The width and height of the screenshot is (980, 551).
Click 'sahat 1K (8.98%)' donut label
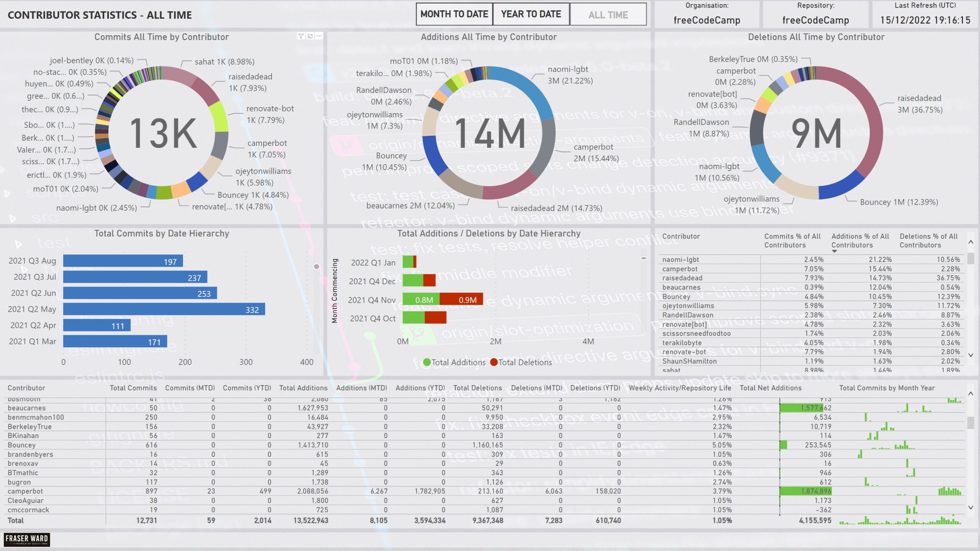coord(225,62)
